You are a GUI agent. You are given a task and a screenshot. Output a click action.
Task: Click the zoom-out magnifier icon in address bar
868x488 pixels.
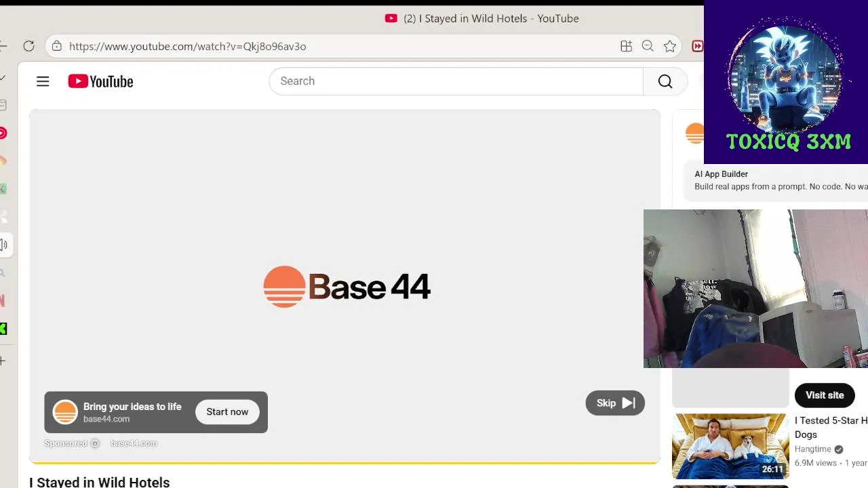pos(648,46)
